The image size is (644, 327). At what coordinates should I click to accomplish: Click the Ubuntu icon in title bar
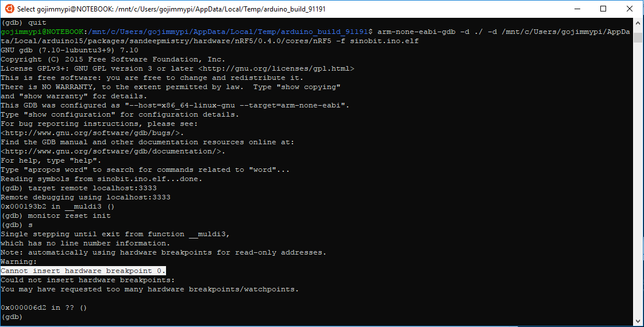[x=9, y=9]
